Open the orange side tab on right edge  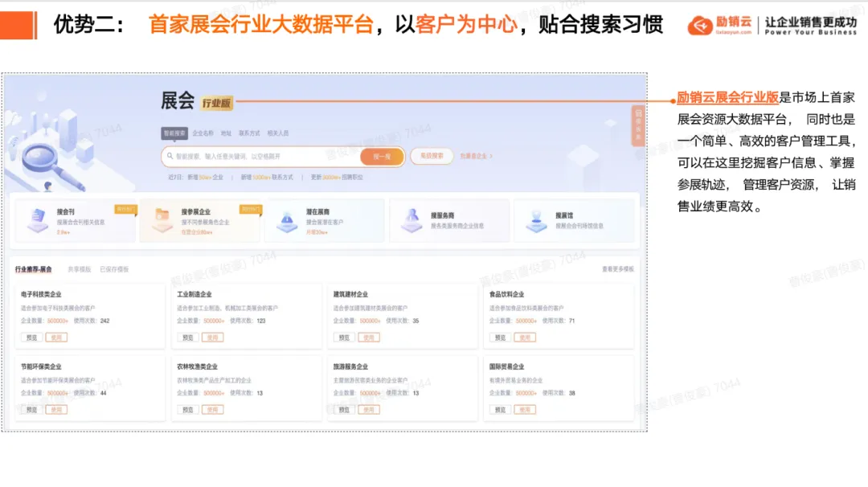(x=637, y=125)
